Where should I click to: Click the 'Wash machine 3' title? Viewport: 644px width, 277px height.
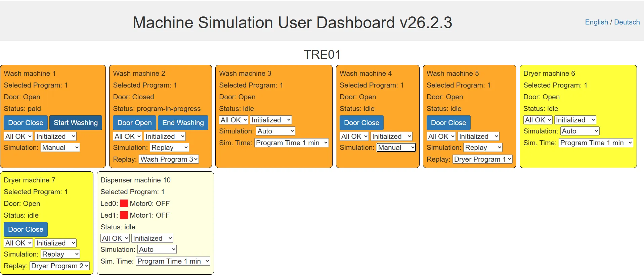pyautogui.click(x=245, y=73)
